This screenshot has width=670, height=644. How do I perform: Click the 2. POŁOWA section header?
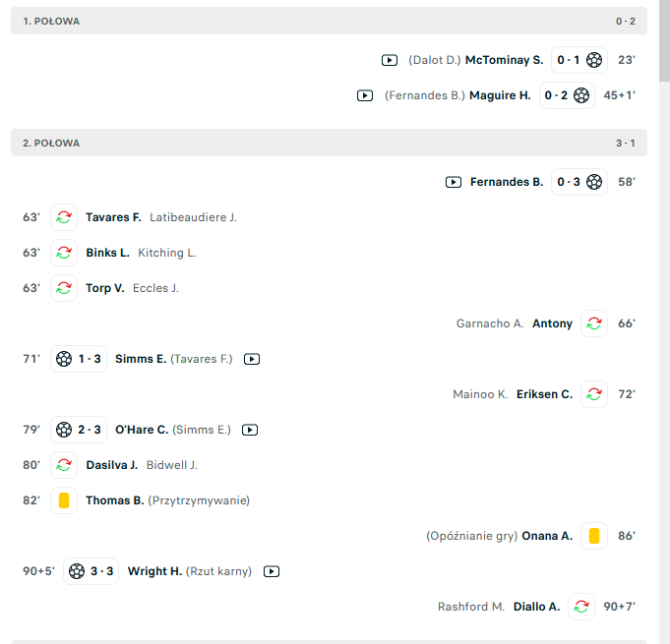pos(329,143)
